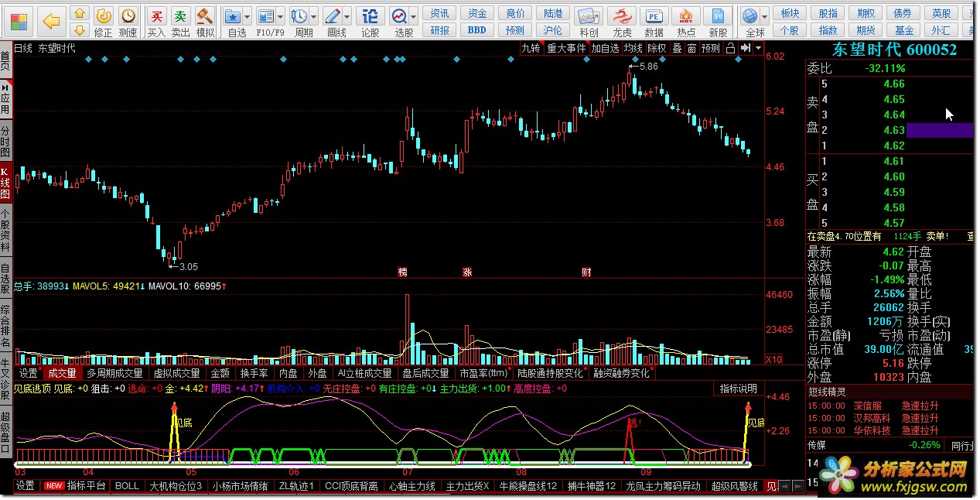Click the 榜 event marker below the chart
980x500 pixels.
pyautogui.click(x=402, y=272)
